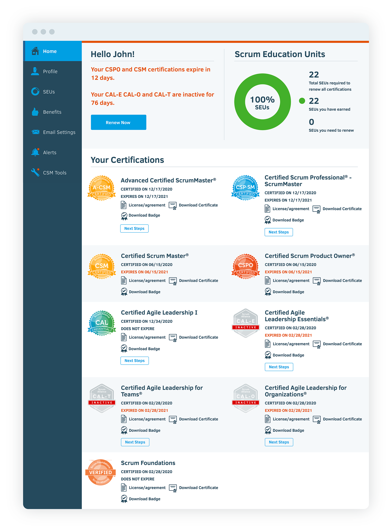Open Email Settings in sidebar

point(52,132)
